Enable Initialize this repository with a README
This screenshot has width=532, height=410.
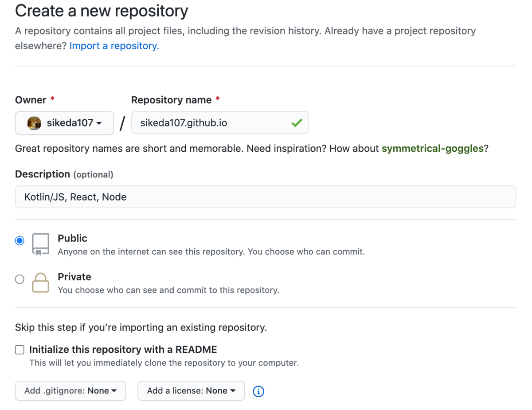coord(20,350)
